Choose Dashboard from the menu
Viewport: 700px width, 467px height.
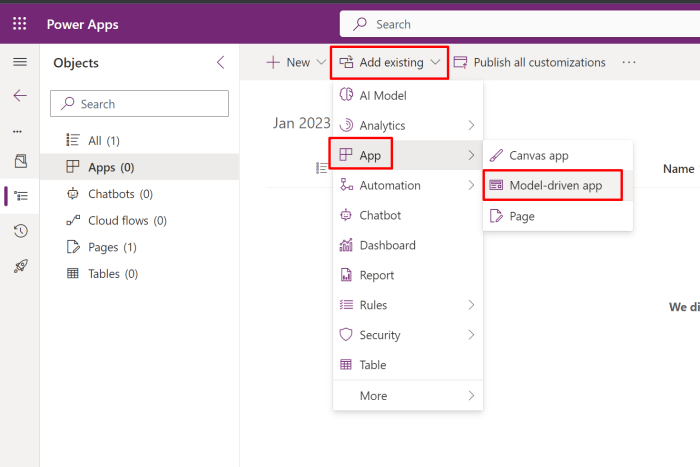408,245
